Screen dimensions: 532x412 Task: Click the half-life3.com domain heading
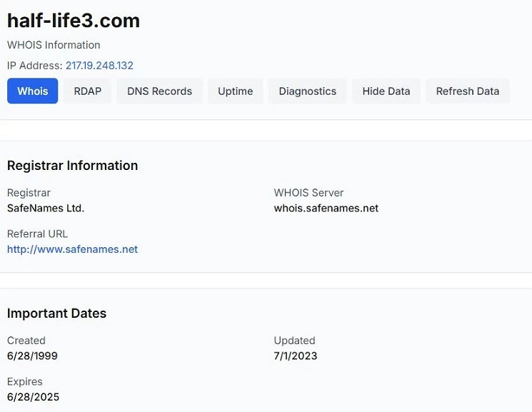click(x=74, y=21)
